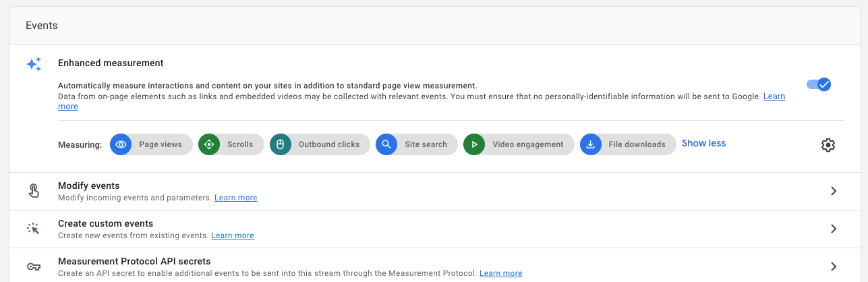This screenshot has height=282, width=868.
Task: Select the Video engagement chip label
Action: tap(528, 144)
